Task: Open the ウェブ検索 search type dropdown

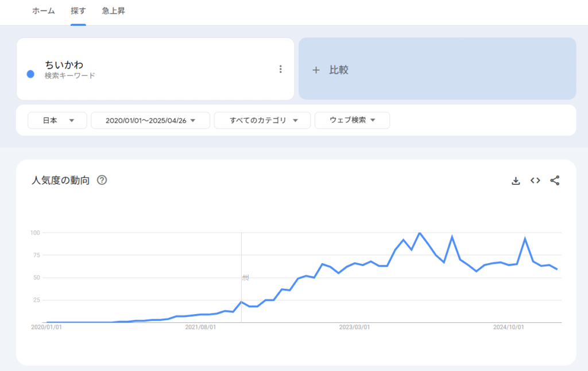Action: coord(352,121)
